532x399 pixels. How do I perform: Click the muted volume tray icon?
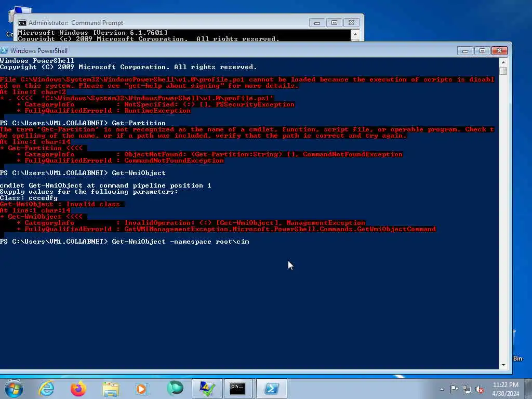coord(480,390)
